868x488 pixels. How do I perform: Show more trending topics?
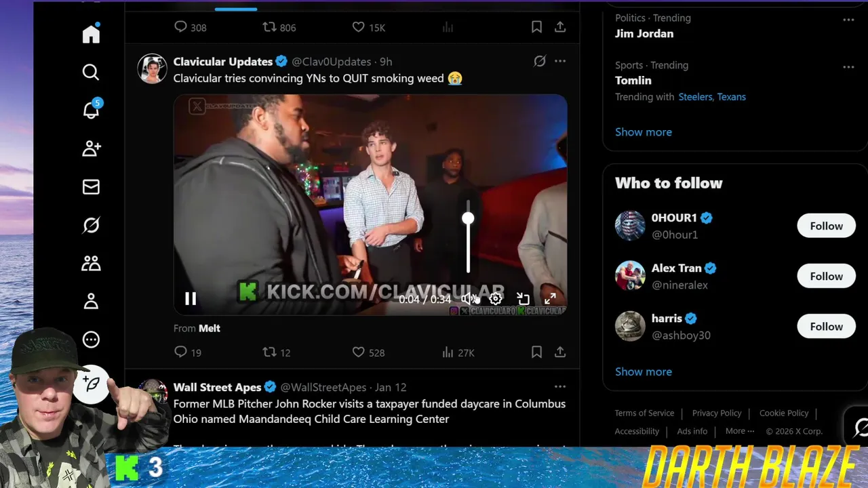[x=644, y=131]
